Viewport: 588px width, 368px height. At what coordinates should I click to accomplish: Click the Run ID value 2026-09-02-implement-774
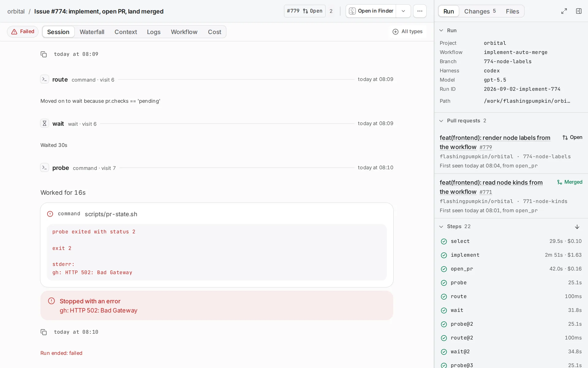[x=522, y=89]
